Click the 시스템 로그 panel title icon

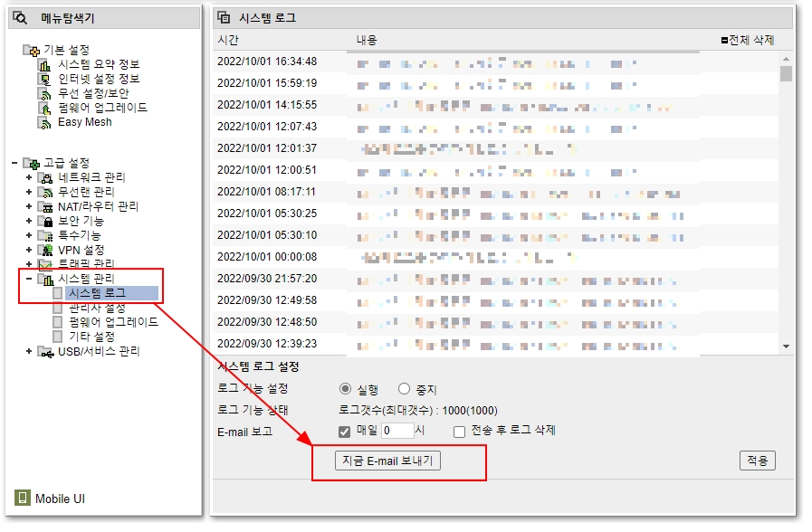click(224, 17)
